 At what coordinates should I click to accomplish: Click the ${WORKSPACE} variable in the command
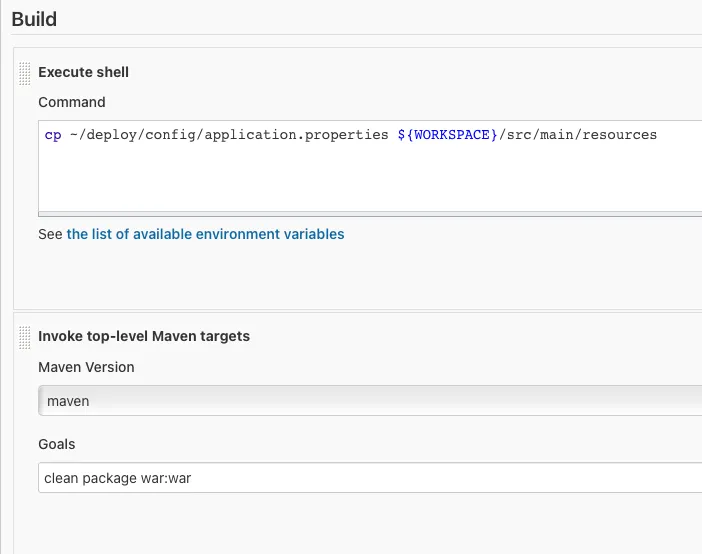(440, 134)
